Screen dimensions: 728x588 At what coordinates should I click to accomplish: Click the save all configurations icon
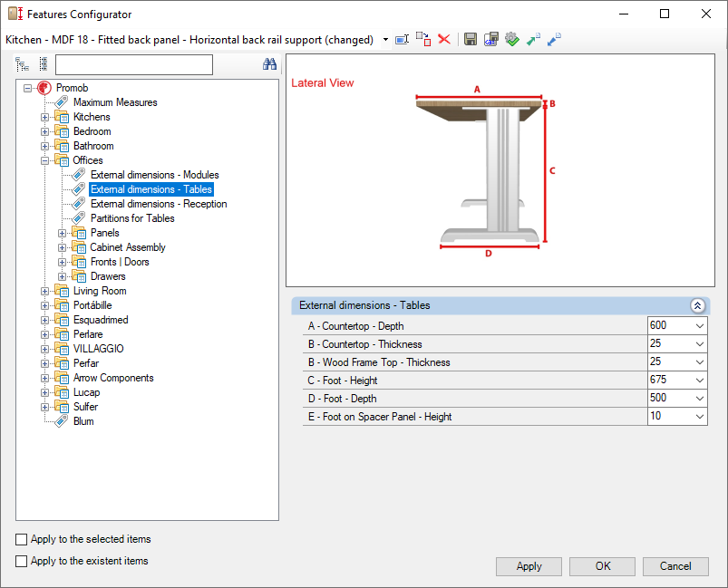click(x=491, y=40)
